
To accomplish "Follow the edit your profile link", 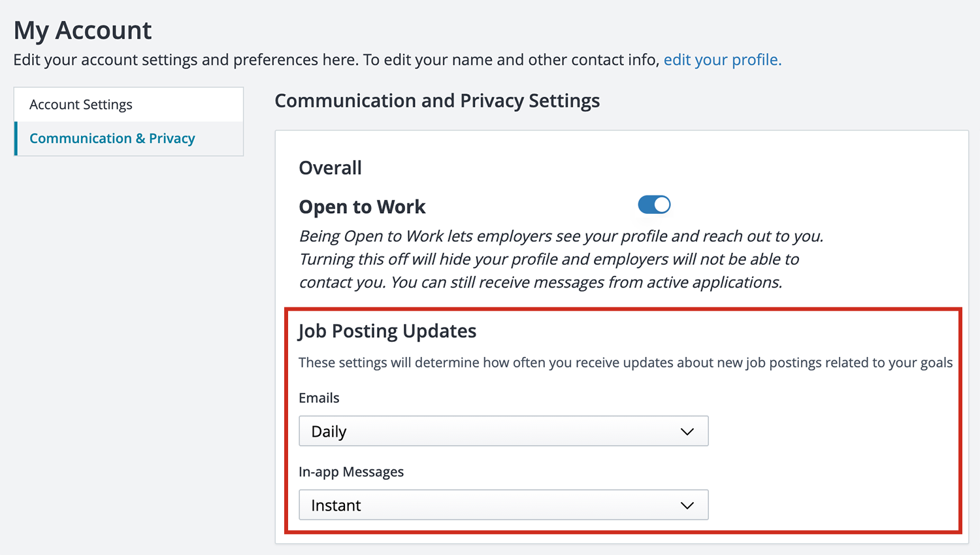I will 721,59.
